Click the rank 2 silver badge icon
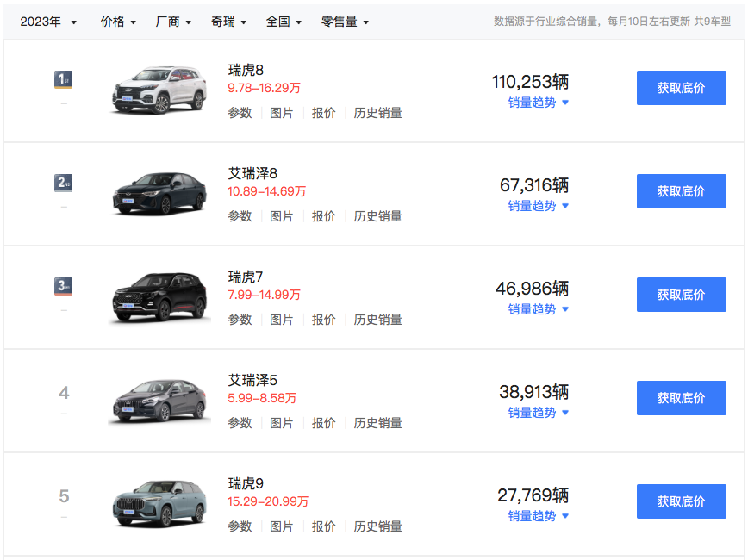Screen dimensions: 748x560 [63, 183]
